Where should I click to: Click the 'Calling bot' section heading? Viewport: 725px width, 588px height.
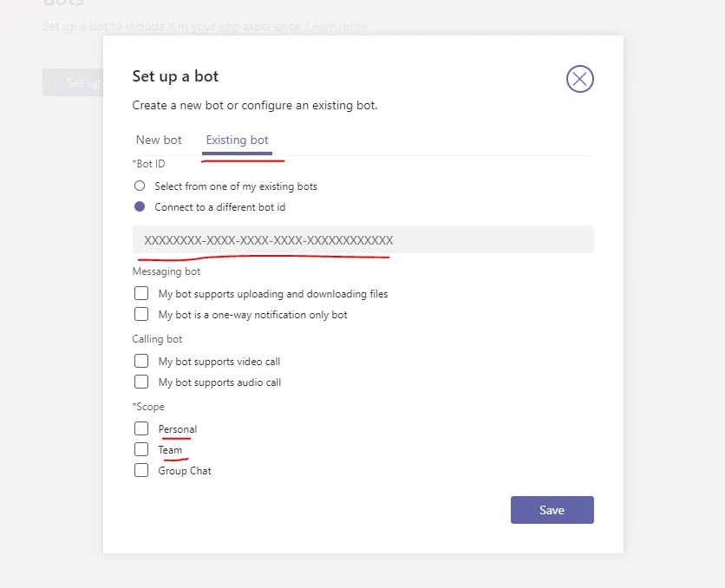[x=157, y=339]
